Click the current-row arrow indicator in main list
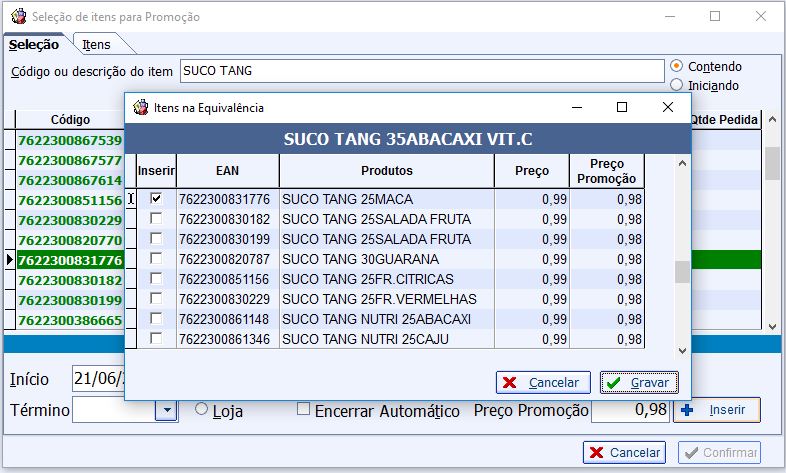Image resolution: width=786 pixels, height=473 pixels. click(x=10, y=260)
